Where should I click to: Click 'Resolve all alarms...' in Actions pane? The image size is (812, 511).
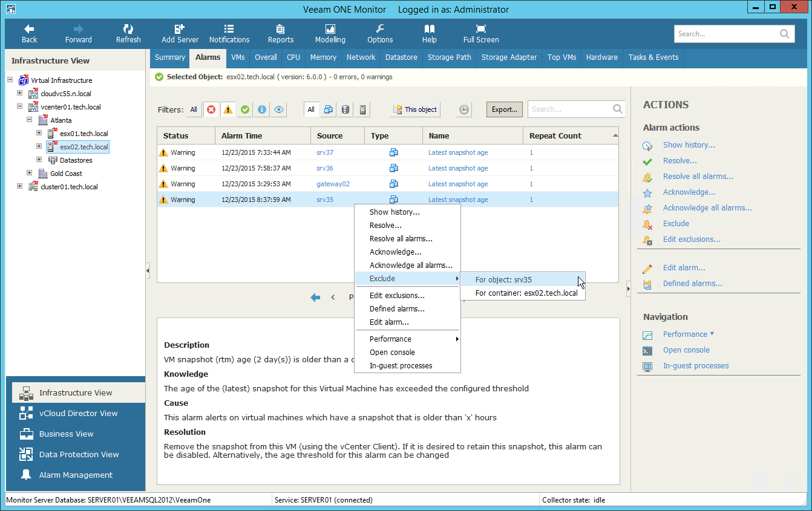point(698,177)
